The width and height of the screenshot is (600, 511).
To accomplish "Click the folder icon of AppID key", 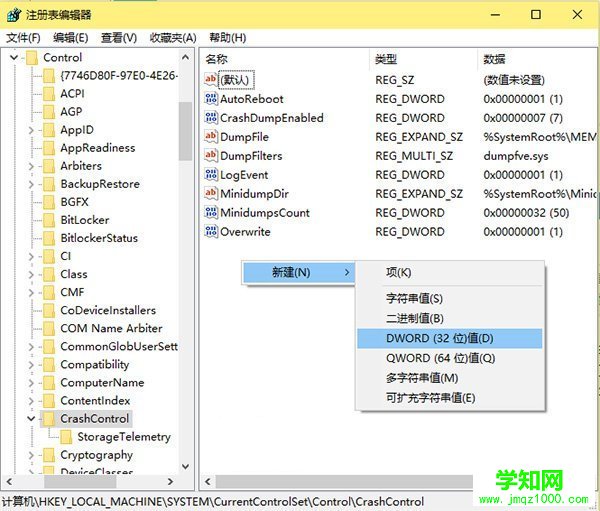I will pos(49,130).
